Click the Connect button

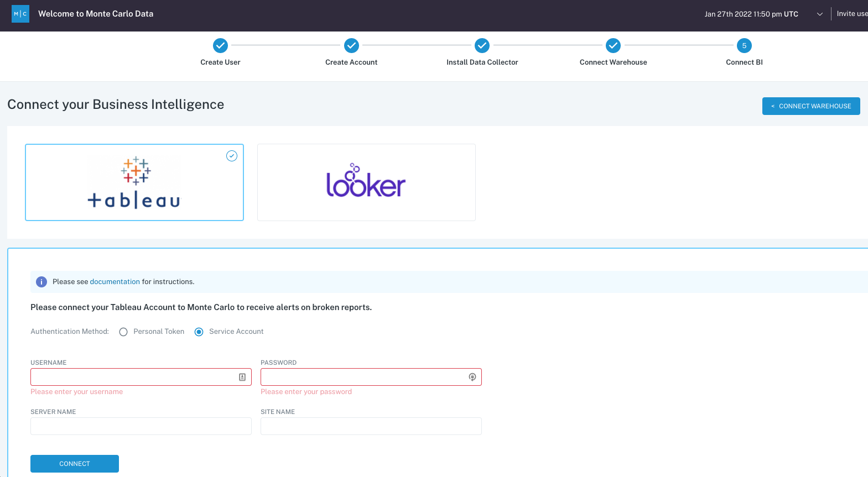tap(75, 464)
